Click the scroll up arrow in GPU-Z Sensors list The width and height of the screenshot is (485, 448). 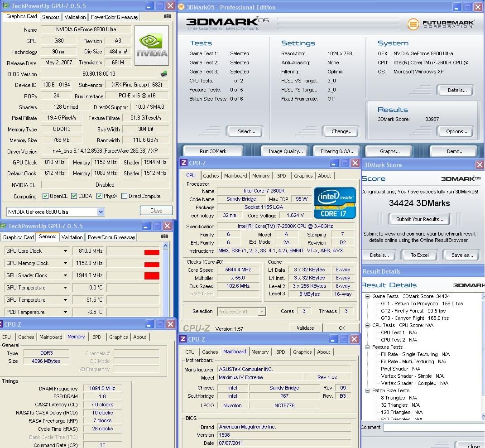pyautogui.click(x=165, y=246)
